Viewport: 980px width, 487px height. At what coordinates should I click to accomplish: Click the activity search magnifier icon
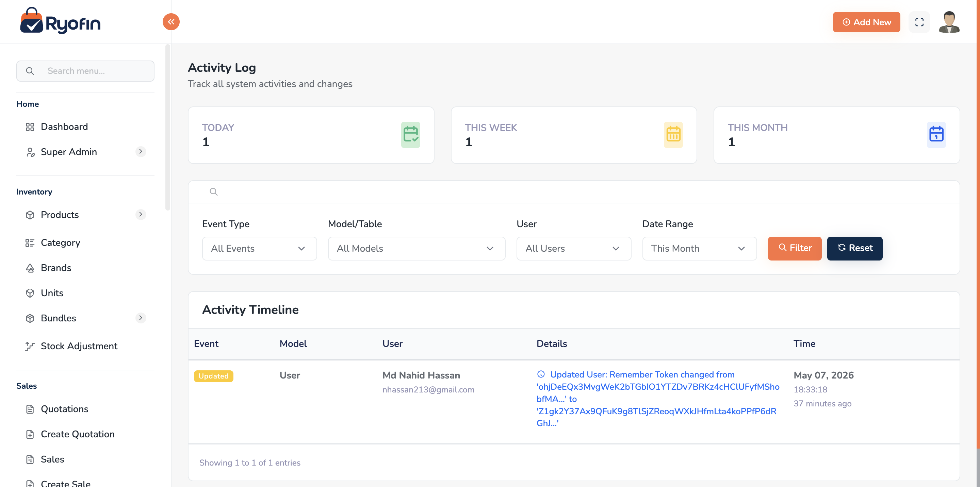[214, 191]
